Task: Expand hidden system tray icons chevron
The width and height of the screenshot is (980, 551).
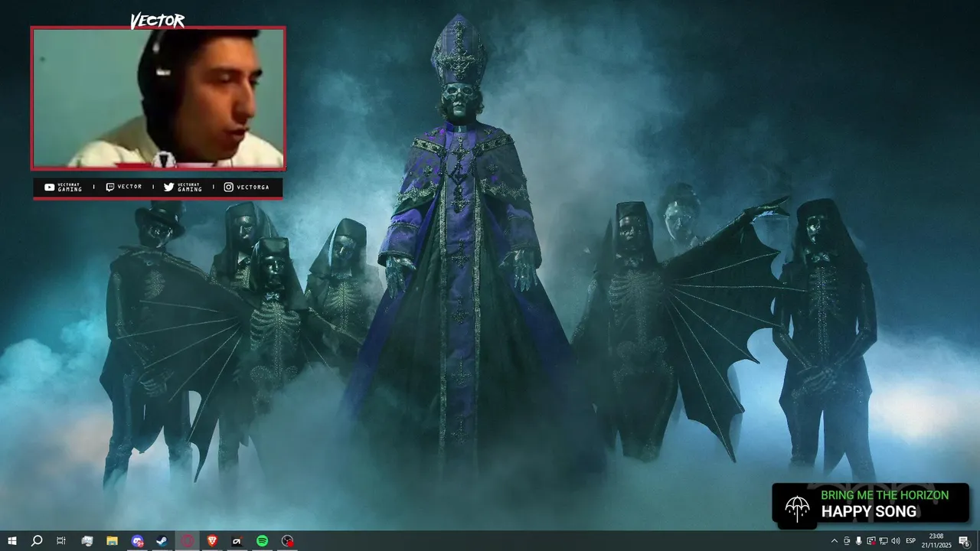Action: pyautogui.click(x=835, y=541)
